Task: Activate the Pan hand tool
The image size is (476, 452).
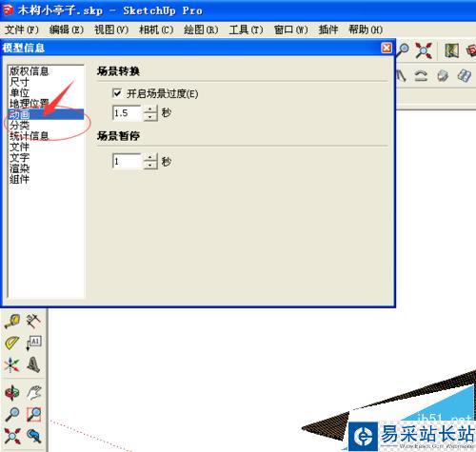Action: tap(33, 392)
